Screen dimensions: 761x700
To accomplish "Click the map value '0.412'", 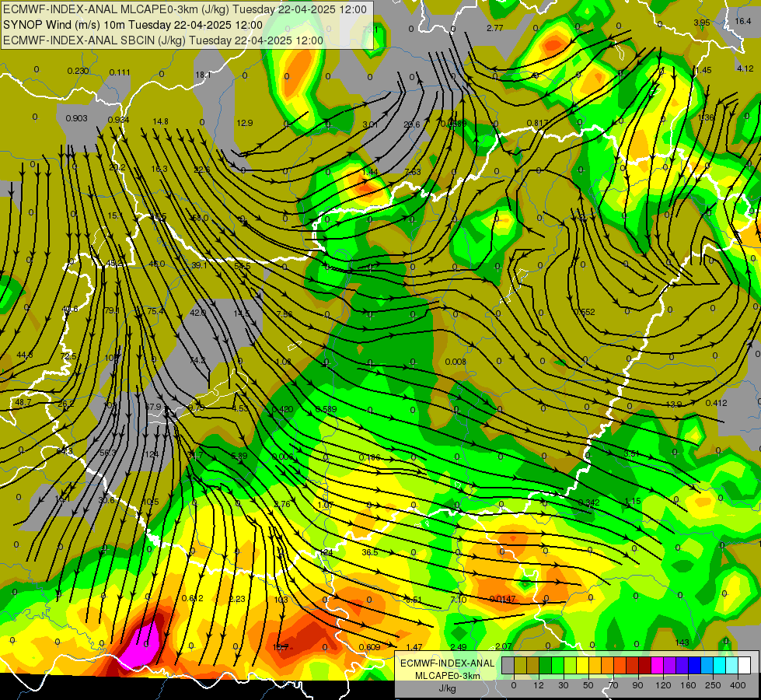I will pyautogui.click(x=717, y=403).
